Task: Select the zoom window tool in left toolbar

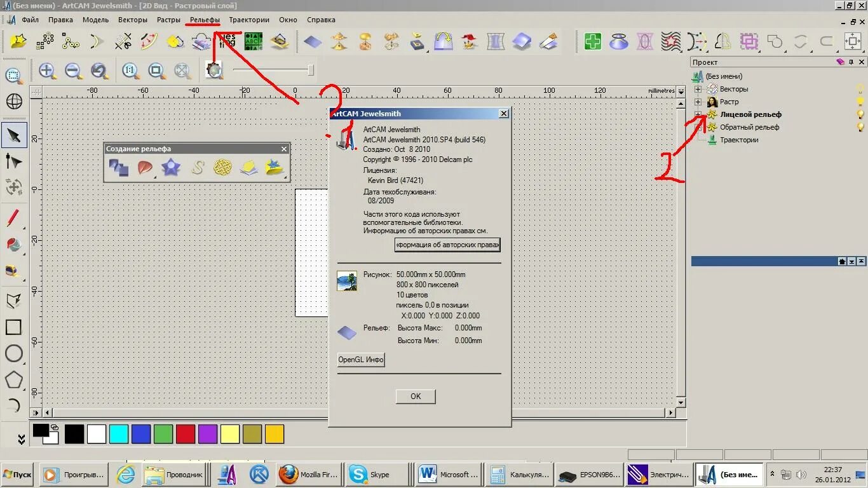Action: point(14,76)
